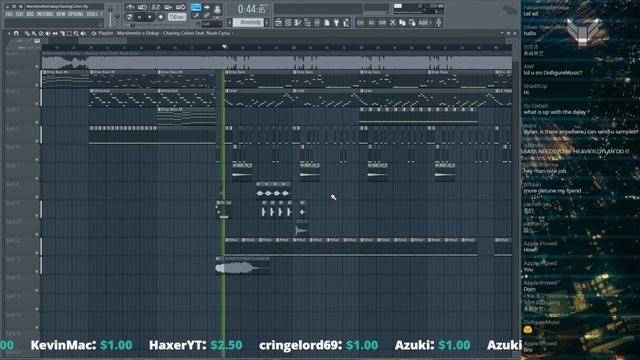Mute Track 5 with its green dot
The height and width of the screenshot is (360, 640).
pos(37,141)
